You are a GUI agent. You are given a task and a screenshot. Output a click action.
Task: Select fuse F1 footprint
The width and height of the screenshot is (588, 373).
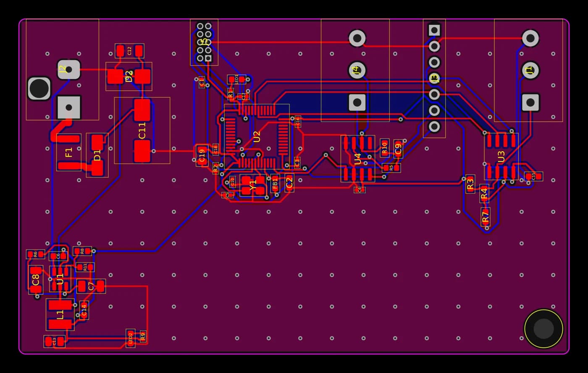coord(69,152)
